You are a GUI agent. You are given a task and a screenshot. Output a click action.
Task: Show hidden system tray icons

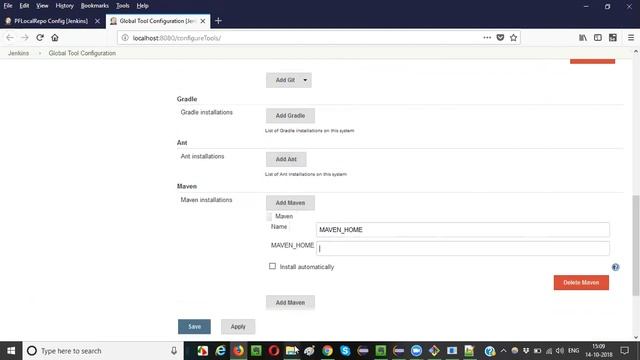click(x=503, y=351)
